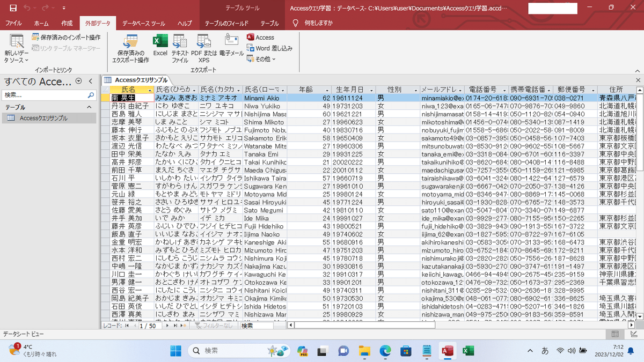
Task: Click cell Niwa Yukiko
Action: pos(265,106)
